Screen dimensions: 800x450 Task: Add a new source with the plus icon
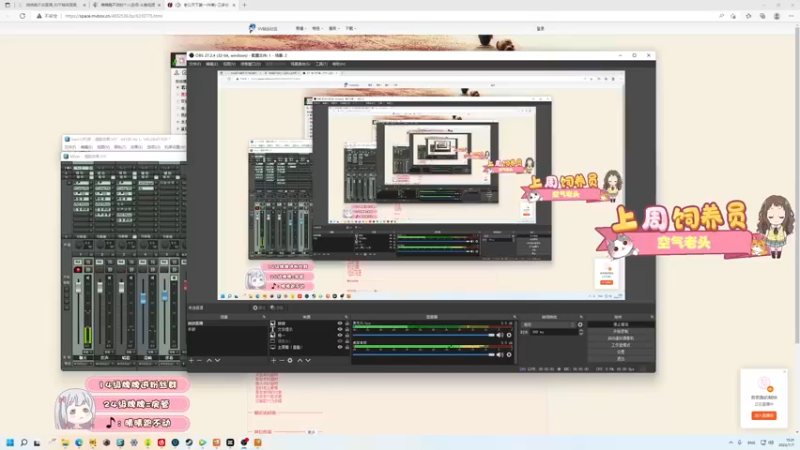click(x=273, y=360)
